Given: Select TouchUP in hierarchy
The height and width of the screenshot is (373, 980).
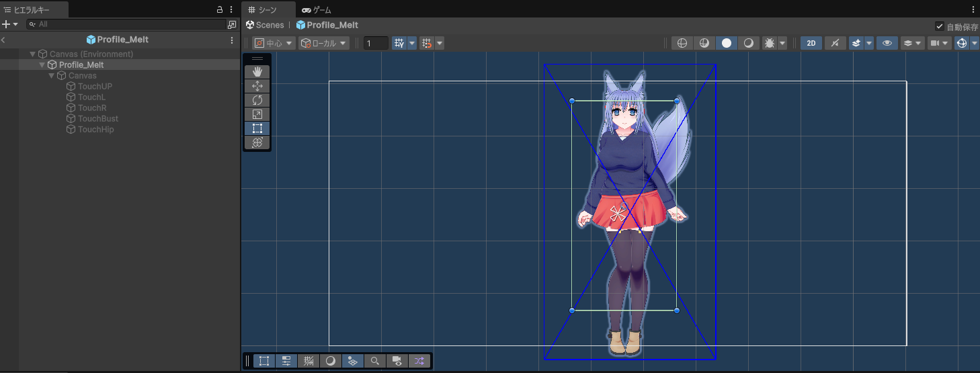Looking at the screenshot, I should pyautogui.click(x=95, y=86).
